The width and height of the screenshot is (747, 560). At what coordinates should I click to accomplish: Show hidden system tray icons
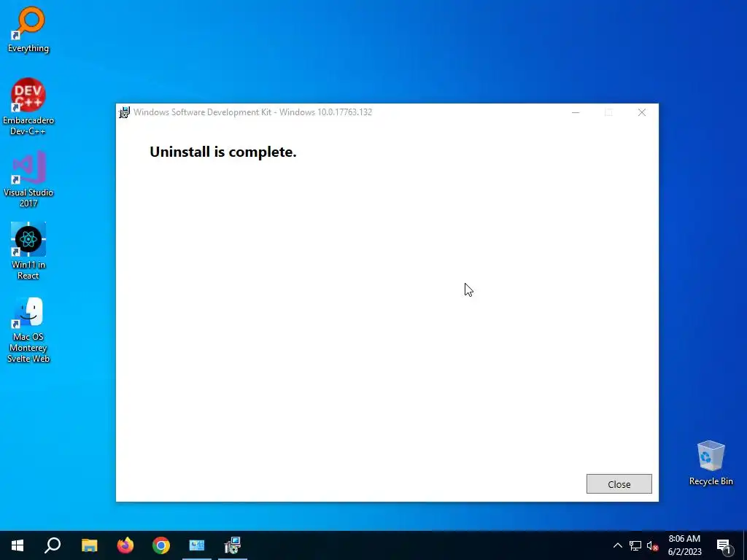tap(617, 545)
